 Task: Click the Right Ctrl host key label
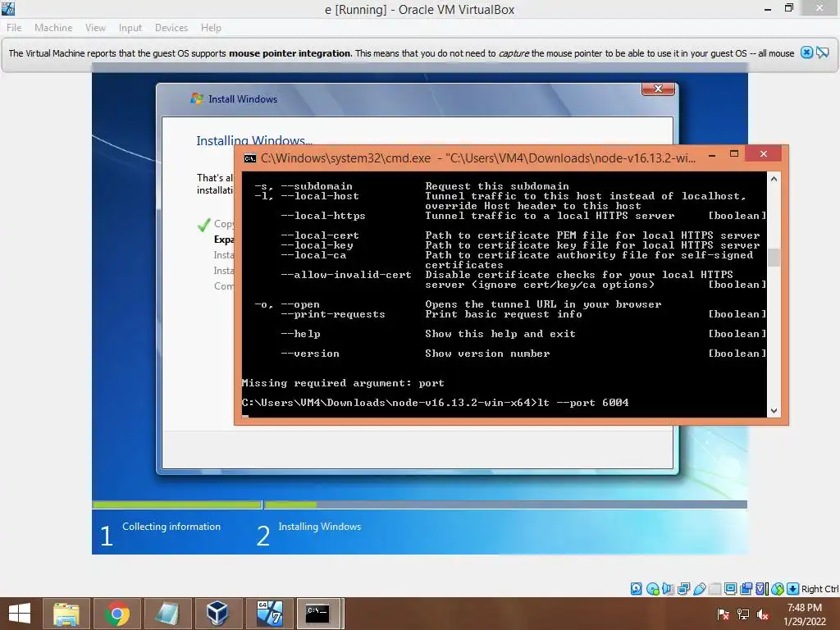tap(819, 589)
